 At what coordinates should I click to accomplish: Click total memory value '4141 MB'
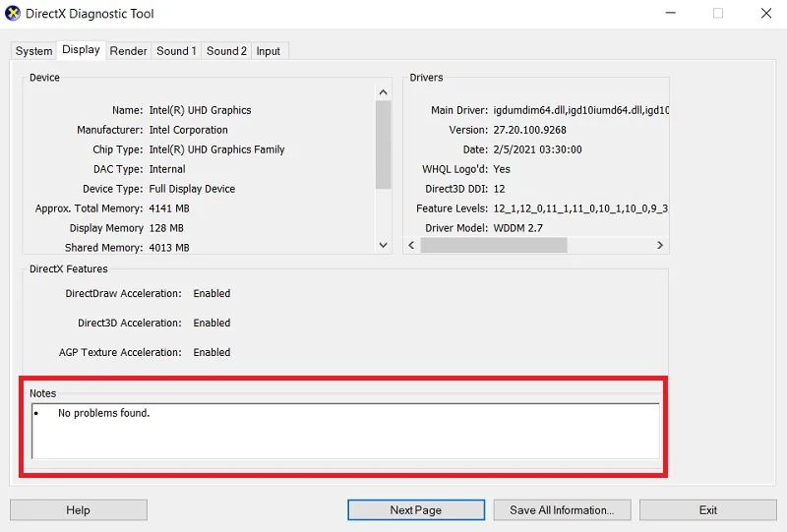(x=169, y=208)
